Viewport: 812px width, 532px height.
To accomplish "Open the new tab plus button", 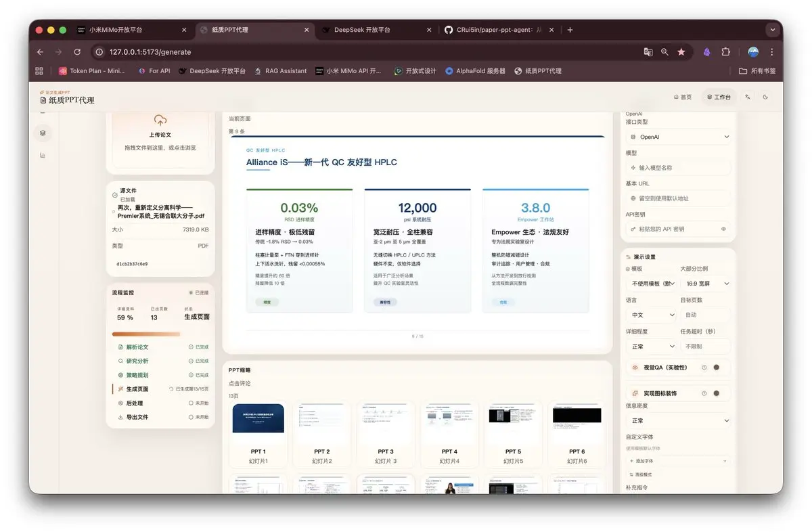I will [x=570, y=30].
